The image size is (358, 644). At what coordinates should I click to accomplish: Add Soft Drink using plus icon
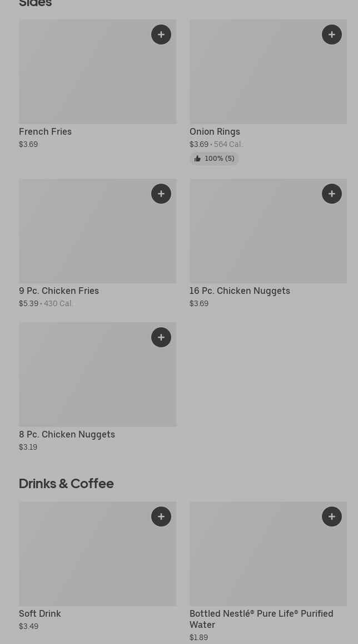click(x=161, y=517)
